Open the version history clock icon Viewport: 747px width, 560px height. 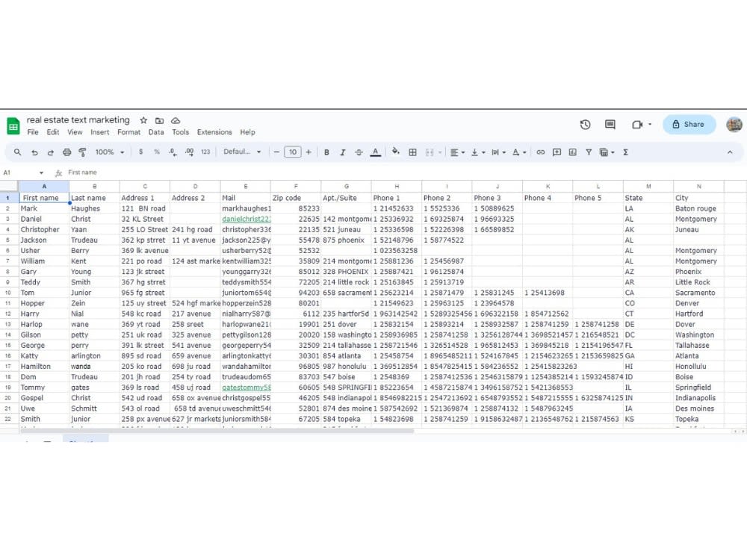click(x=585, y=124)
